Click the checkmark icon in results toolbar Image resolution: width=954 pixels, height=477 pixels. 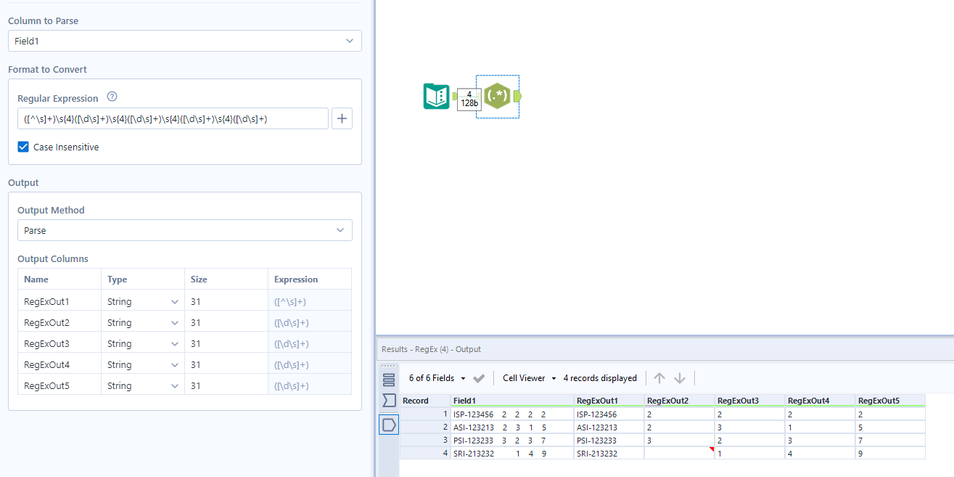[479, 378]
